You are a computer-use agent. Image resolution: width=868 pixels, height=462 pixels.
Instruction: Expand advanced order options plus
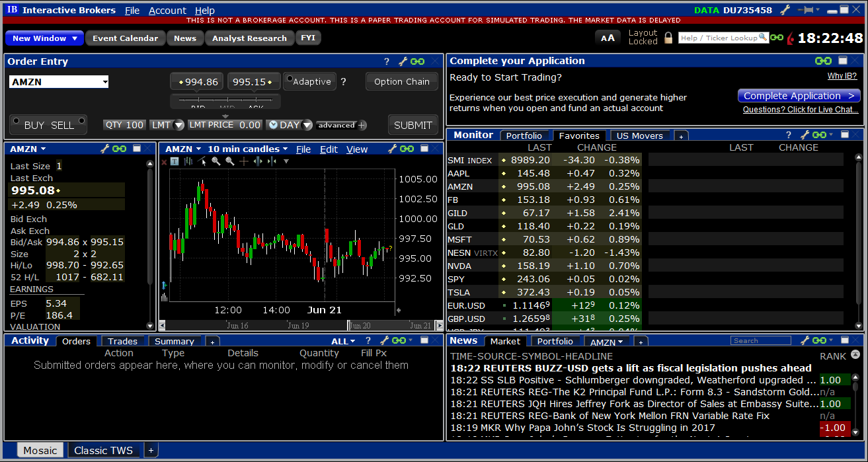pos(362,125)
